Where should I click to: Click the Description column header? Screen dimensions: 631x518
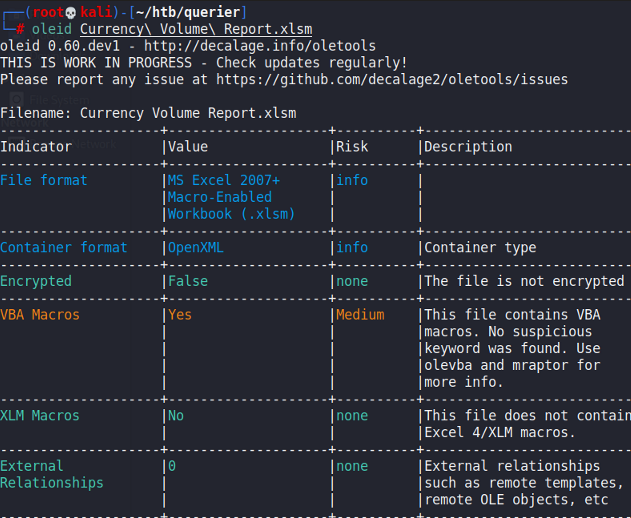(468, 147)
